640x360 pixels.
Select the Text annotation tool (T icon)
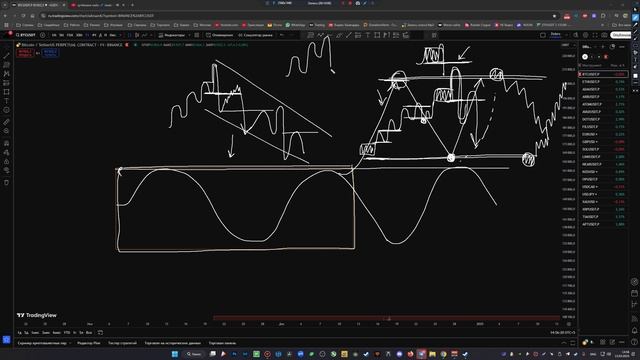7,101
